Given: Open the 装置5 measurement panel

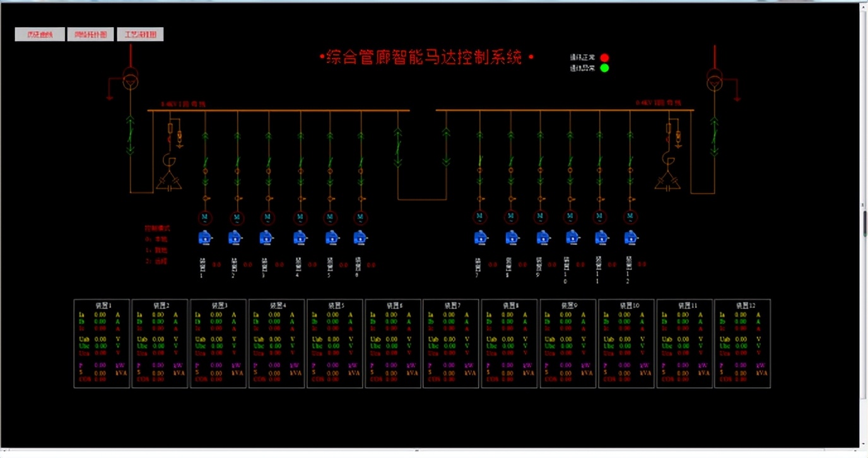Looking at the screenshot, I should click(334, 344).
